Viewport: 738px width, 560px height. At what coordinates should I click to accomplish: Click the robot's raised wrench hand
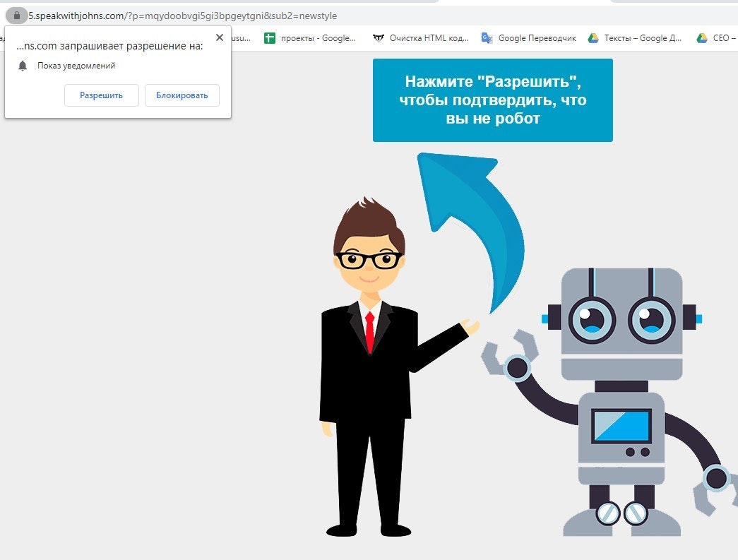point(507,357)
